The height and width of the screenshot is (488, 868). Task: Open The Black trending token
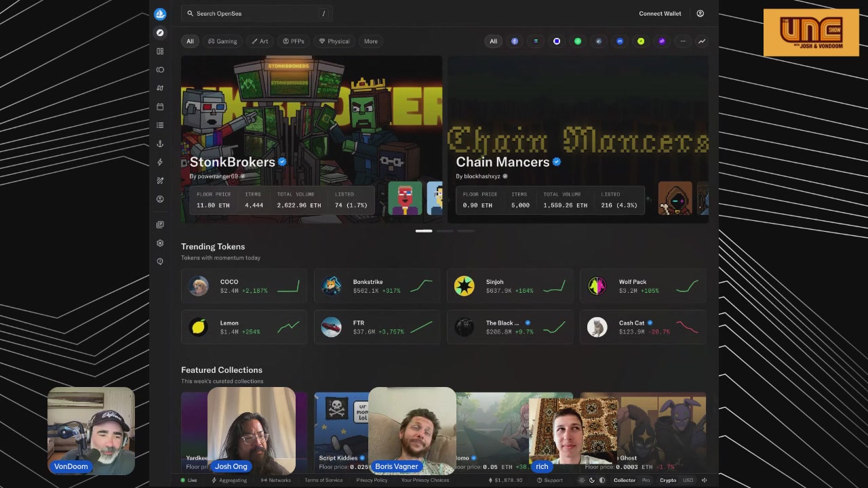coord(509,327)
